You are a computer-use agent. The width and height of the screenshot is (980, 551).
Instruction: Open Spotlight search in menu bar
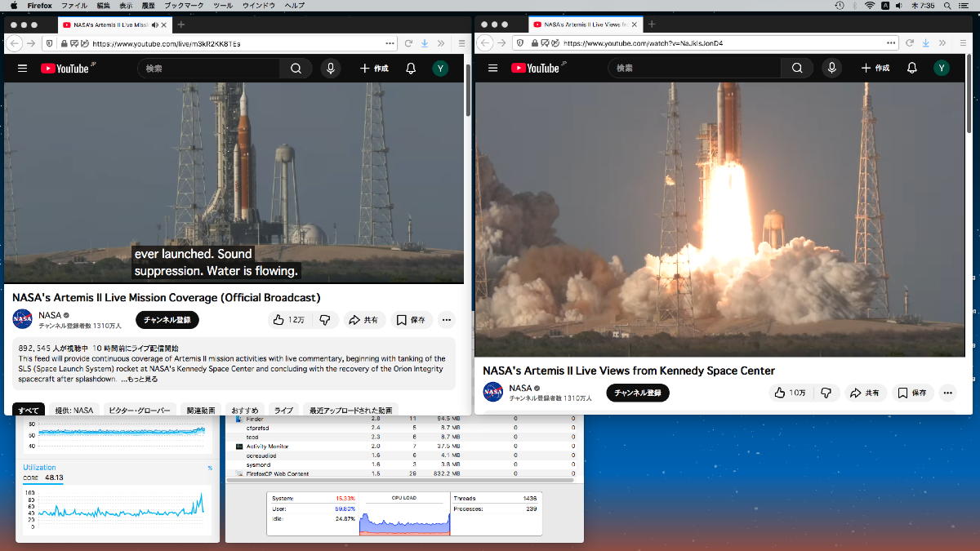coord(946,5)
